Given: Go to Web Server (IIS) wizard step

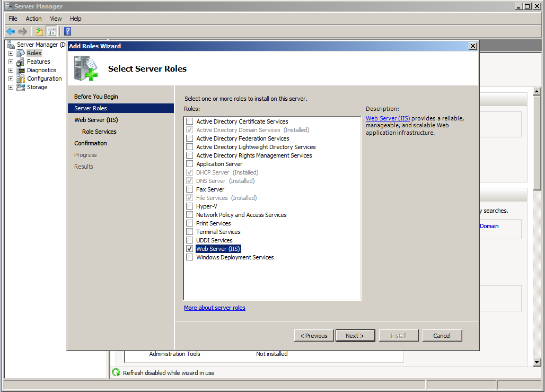Looking at the screenshot, I should [x=96, y=120].
